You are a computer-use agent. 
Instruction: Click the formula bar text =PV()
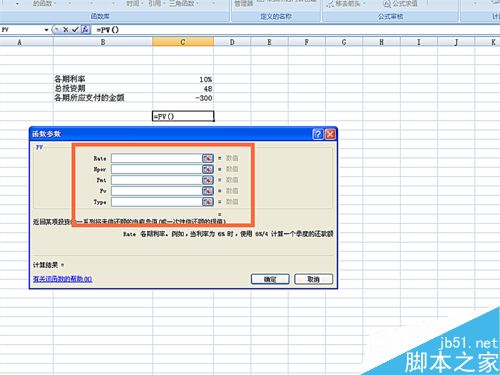click(x=108, y=30)
